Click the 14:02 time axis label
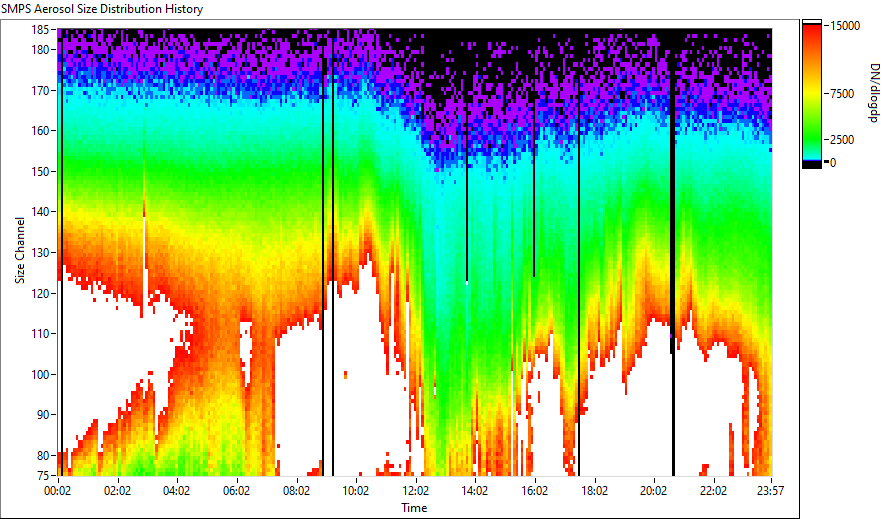 click(475, 491)
